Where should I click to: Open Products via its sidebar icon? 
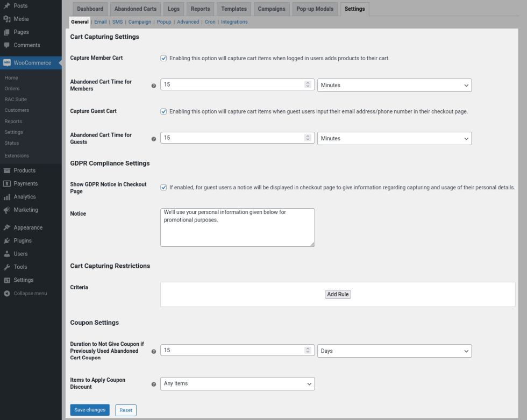coord(7,170)
